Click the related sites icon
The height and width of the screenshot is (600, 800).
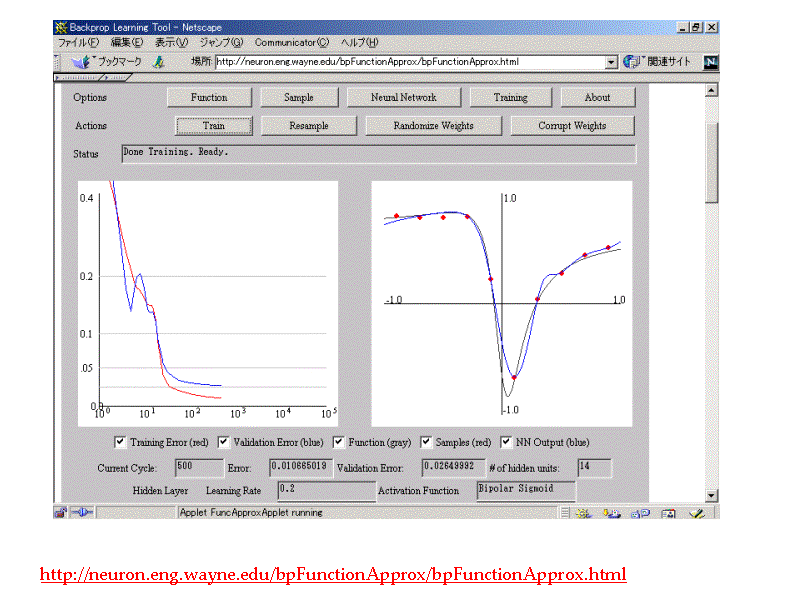click(x=632, y=62)
